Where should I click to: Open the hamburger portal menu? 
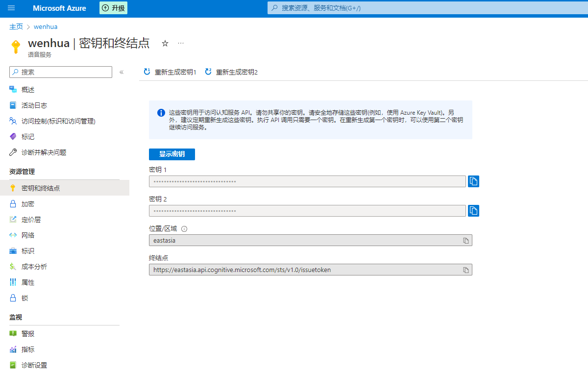pos(11,8)
